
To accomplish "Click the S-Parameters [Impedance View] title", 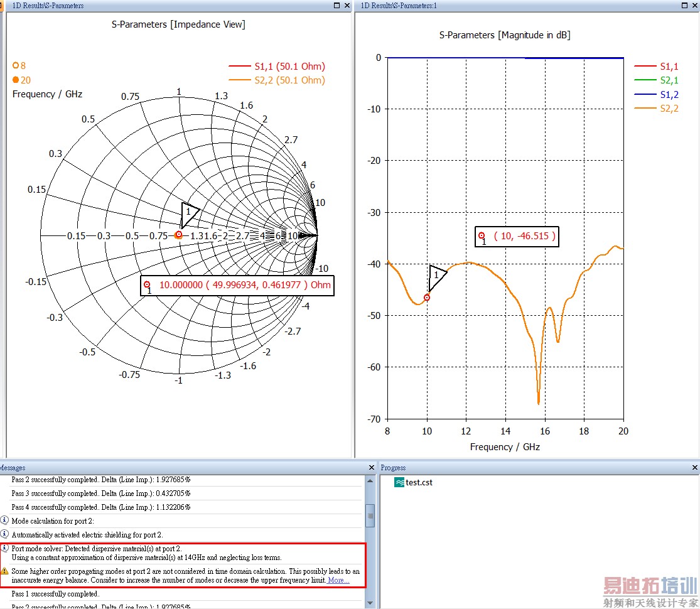I will pos(178,24).
